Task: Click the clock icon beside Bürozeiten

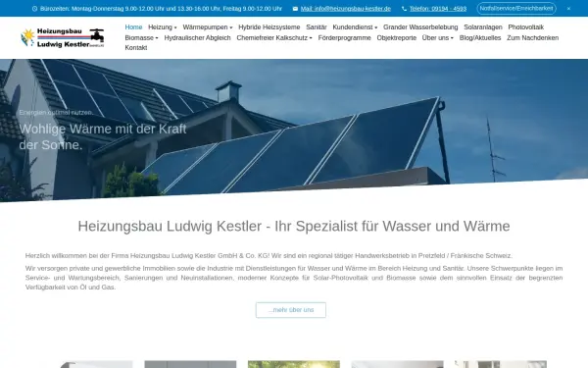Action: coord(34,9)
